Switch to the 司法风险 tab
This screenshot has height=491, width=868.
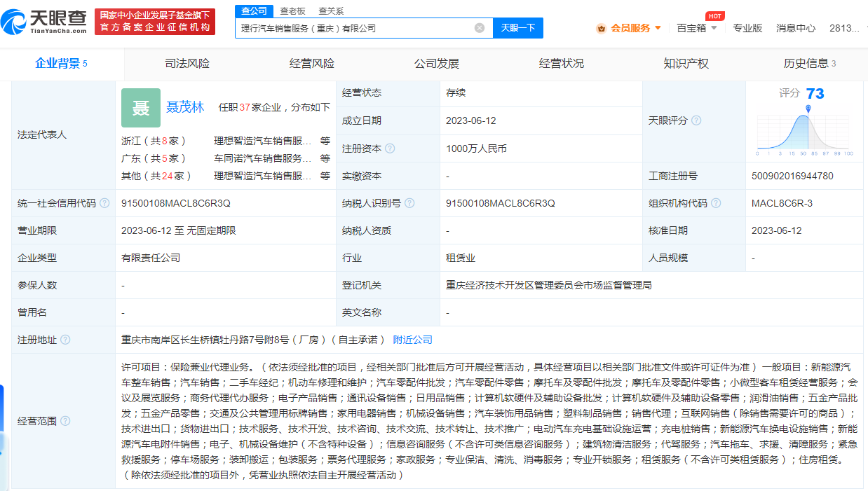pos(187,64)
